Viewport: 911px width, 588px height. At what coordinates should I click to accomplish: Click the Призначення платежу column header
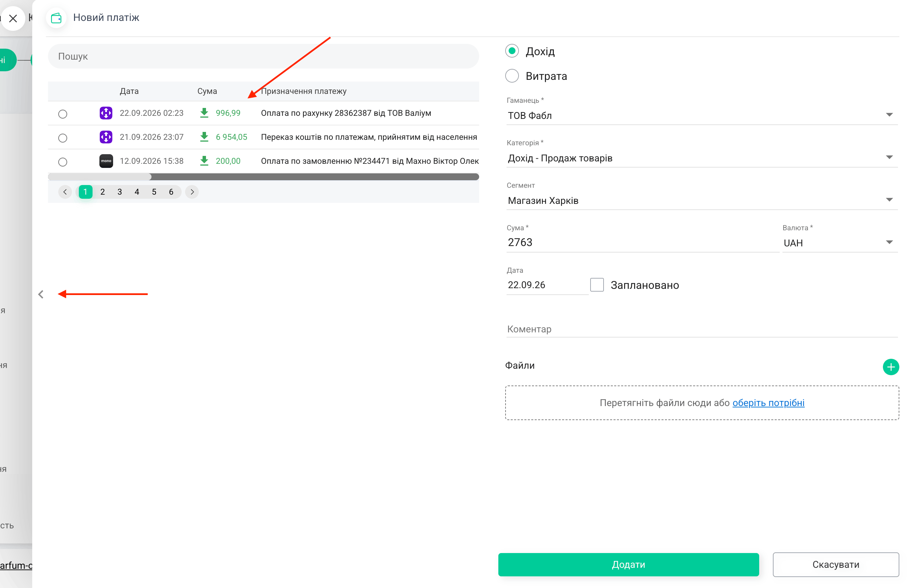tap(304, 91)
